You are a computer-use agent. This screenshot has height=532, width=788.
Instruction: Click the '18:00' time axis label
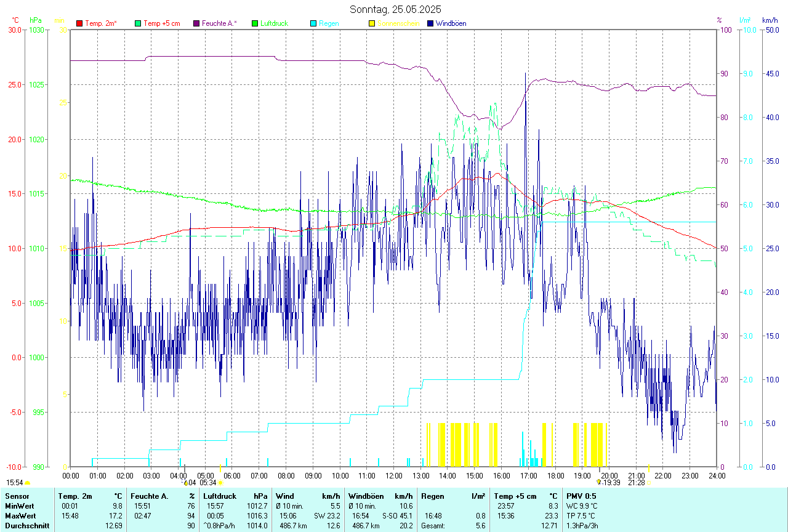[555, 475]
